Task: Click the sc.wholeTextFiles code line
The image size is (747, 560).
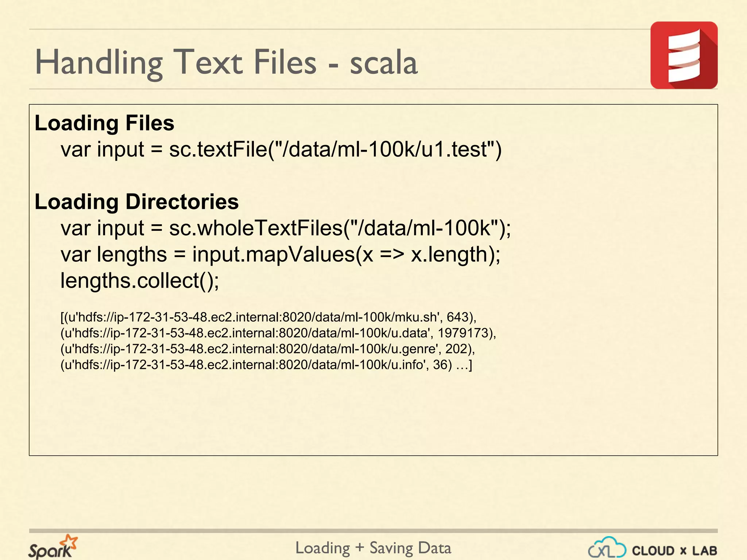Action: (286, 228)
